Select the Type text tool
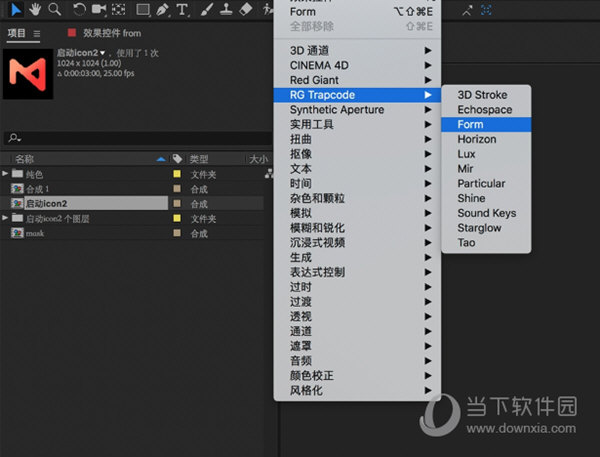The width and height of the screenshot is (600, 457). 182,10
